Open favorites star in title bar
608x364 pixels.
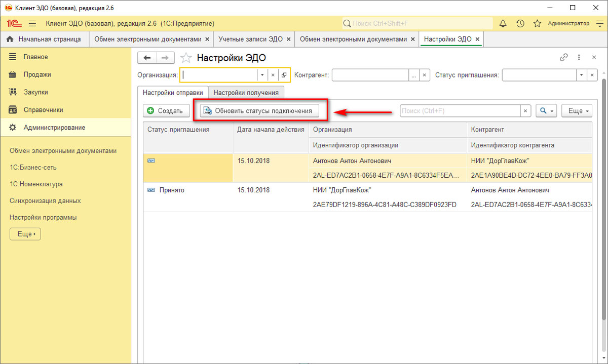coord(538,23)
